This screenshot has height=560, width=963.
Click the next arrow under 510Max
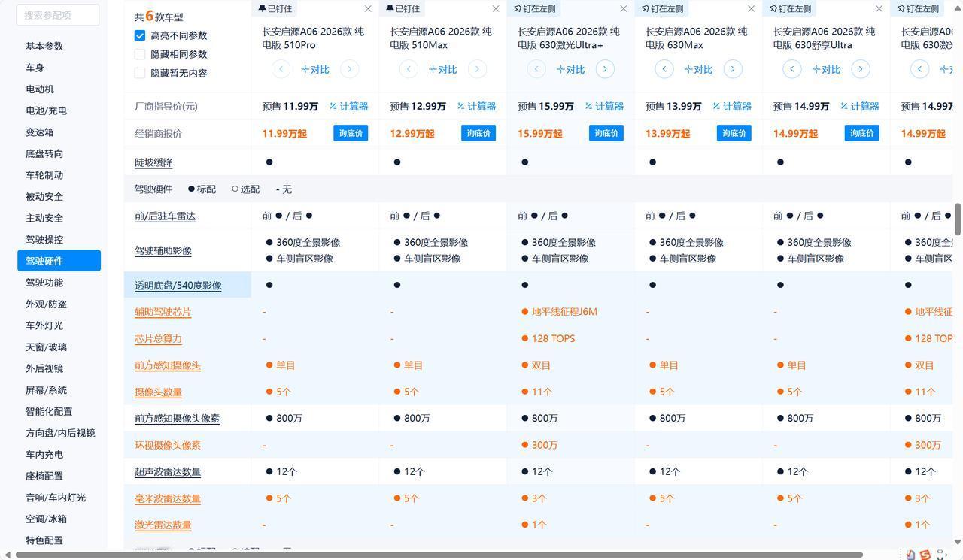pos(477,69)
